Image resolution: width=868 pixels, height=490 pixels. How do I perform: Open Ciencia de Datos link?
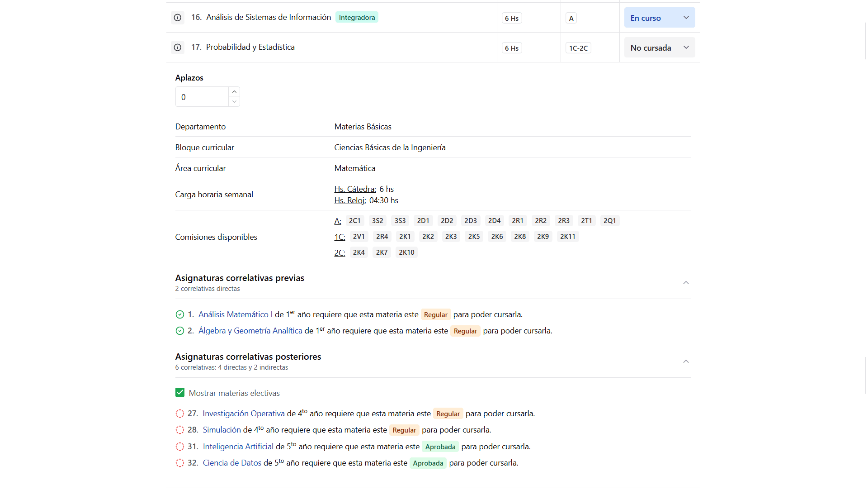tap(232, 463)
